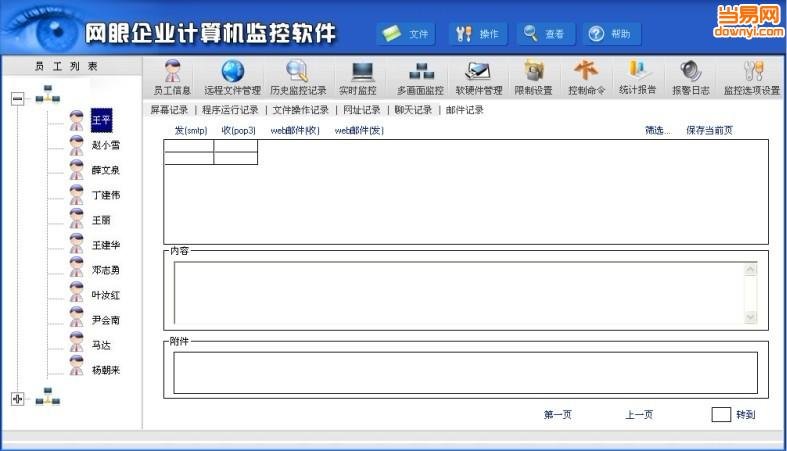Select employee 丁建伟

106,195
